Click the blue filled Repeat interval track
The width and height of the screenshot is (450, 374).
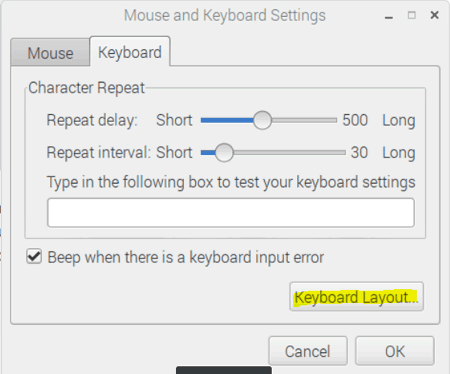click(208, 153)
